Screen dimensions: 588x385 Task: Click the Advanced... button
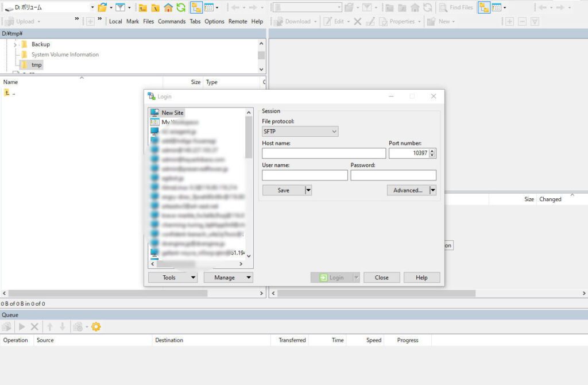pyautogui.click(x=408, y=190)
